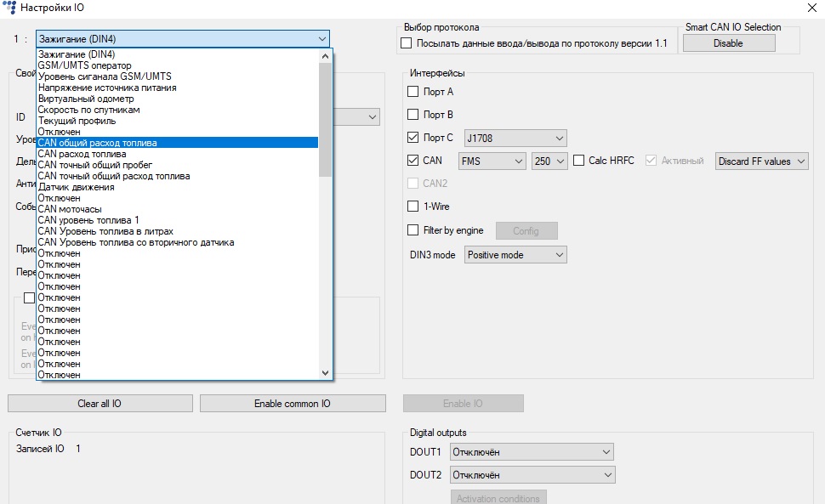The image size is (825, 504).
Task: Open the DIN3 Positive mode dropdown
Action: 515,255
